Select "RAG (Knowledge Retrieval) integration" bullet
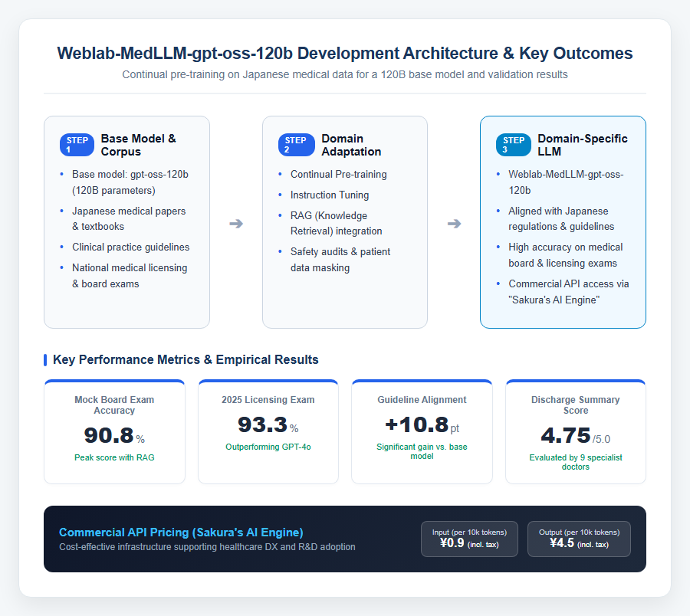Viewport: 690px width, 616px height. click(x=337, y=224)
